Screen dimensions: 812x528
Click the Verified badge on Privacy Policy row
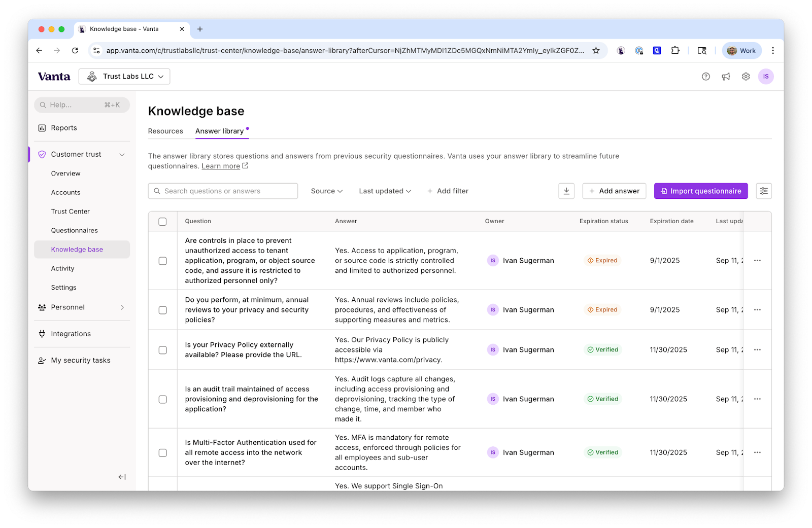[x=602, y=350]
